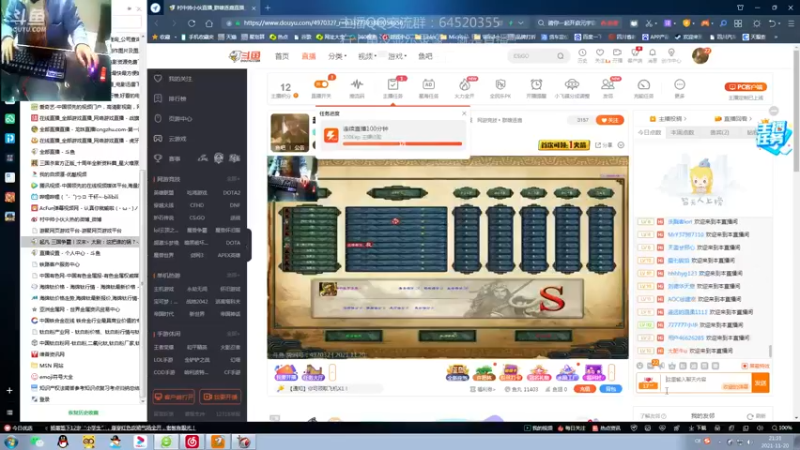Open the mouse-icon page game center item
800x450 pixels.
(173, 118)
